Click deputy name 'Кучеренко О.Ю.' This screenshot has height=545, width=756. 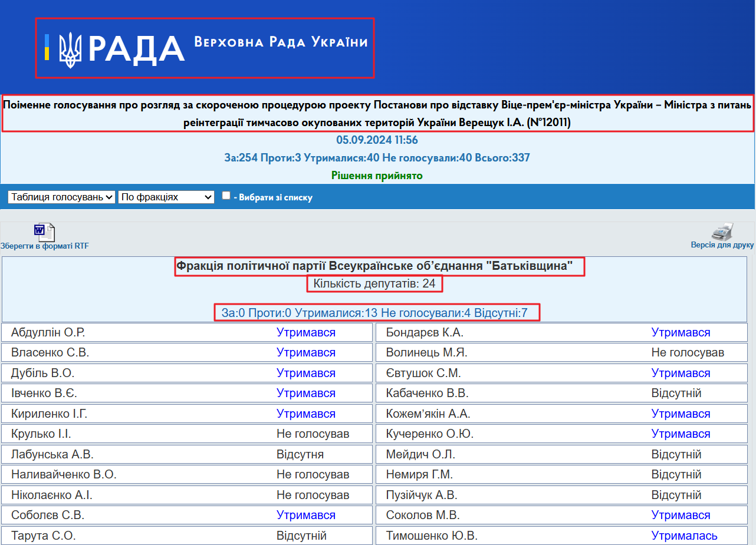pyautogui.click(x=430, y=434)
